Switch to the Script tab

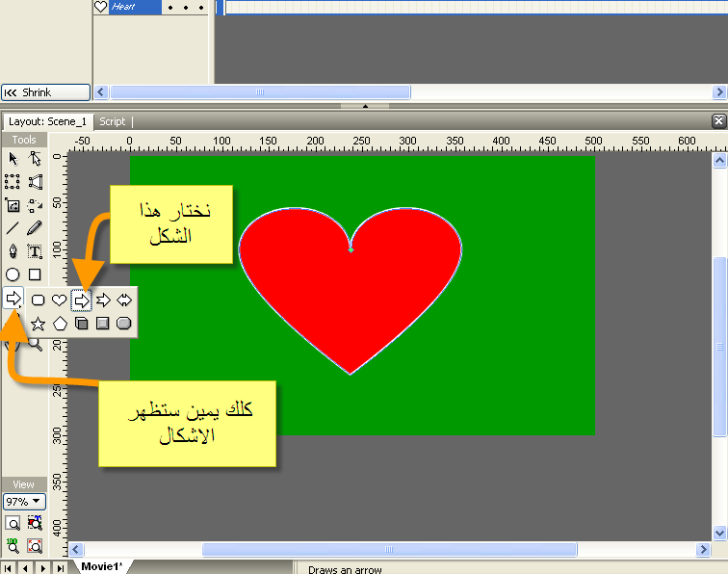[x=113, y=121]
